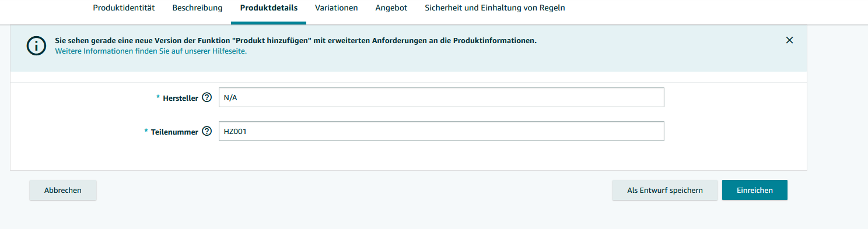Click the Abbrechen button
The image size is (868, 229).
(63, 190)
